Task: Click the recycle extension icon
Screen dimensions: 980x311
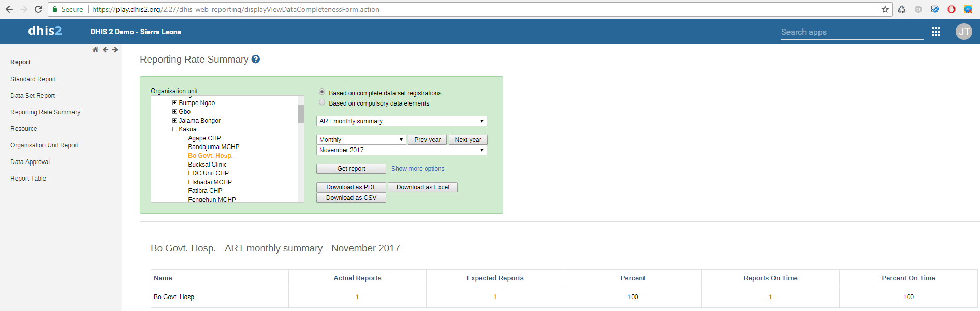Action: coord(902,9)
